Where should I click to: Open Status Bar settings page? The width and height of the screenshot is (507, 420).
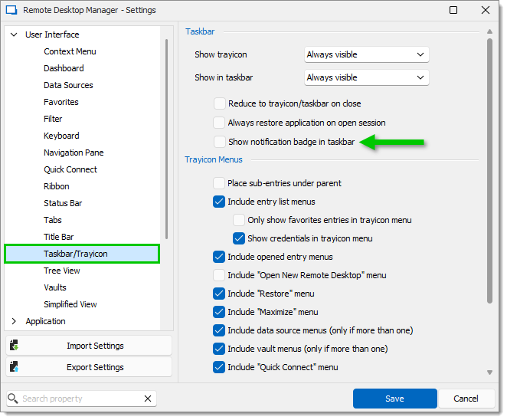[63, 203]
